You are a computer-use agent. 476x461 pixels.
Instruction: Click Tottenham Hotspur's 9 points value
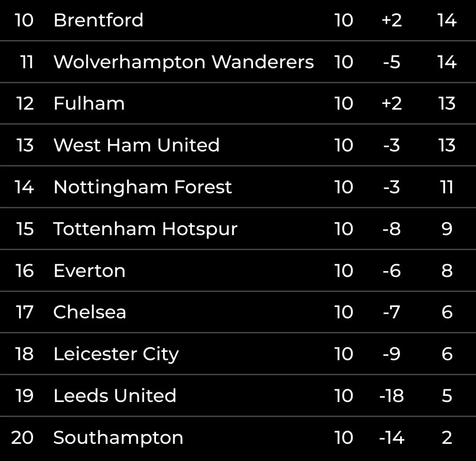(447, 229)
